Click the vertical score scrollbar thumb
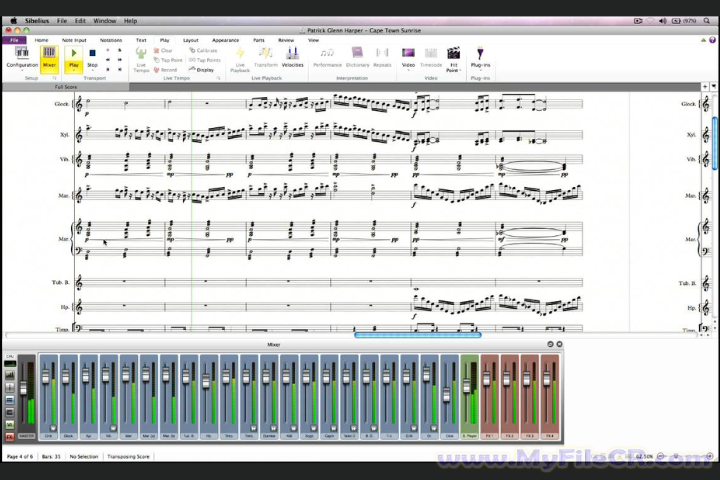This screenshot has height=480, width=720. coord(715,143)
